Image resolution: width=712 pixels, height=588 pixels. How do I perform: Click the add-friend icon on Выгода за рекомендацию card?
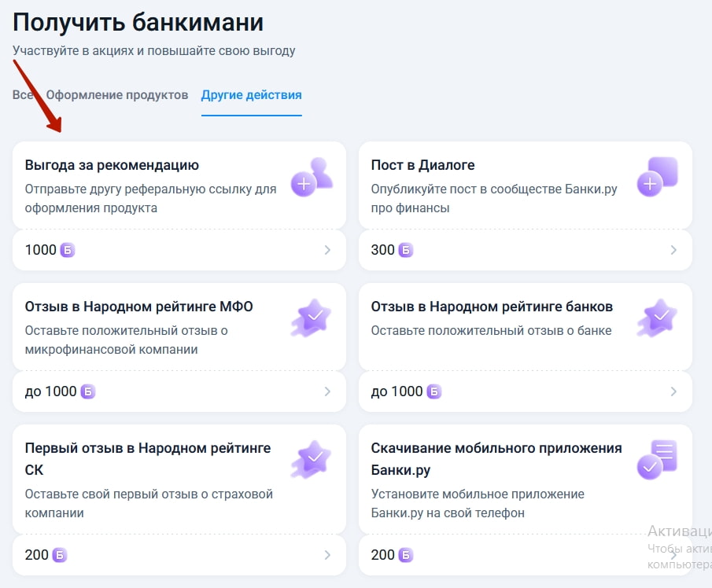point(312,178)
